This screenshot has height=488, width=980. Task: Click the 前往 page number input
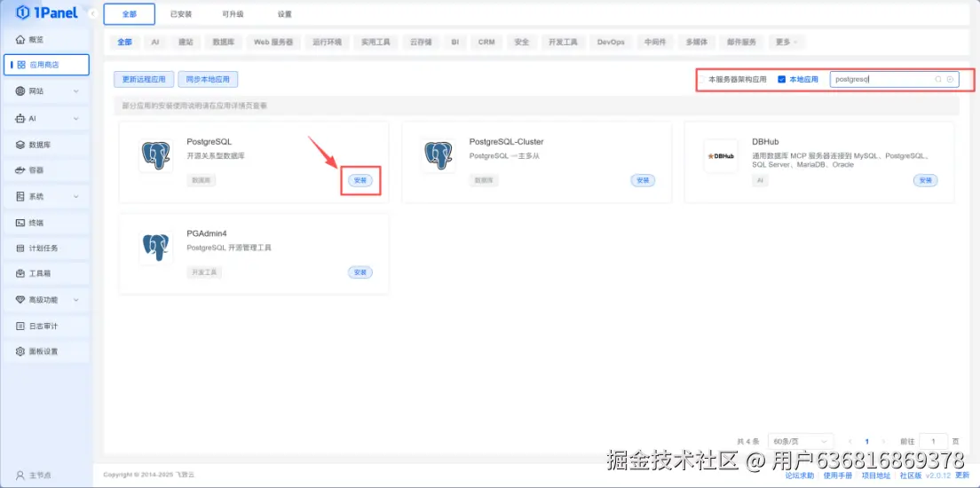point(934,441)
